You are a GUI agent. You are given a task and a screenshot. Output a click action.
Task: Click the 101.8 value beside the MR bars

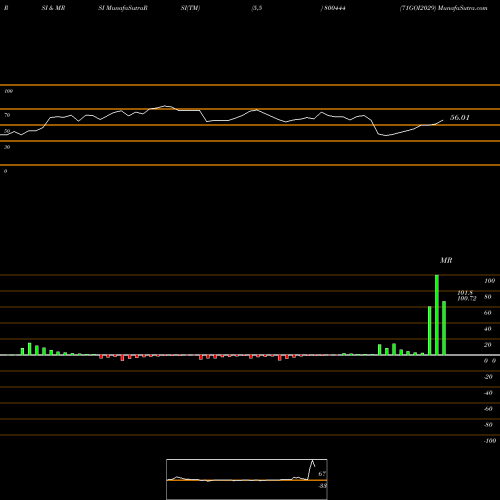(465, 293)
